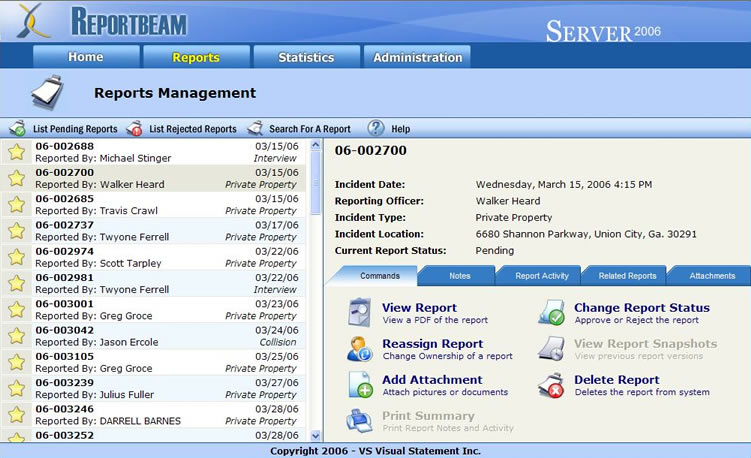Click the View Report Snapshots clock icon
The width and height of the screenshot is (751, 458).
551,348
